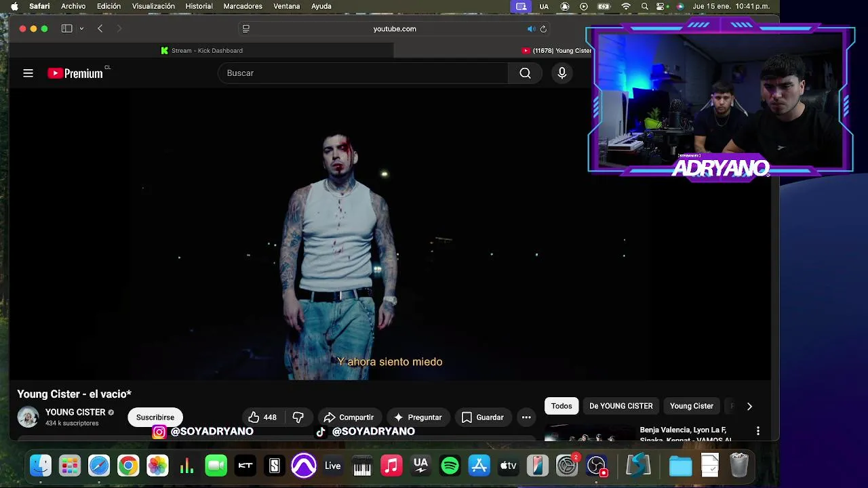Open the Historial menu
The width and height of the screenshot is (868, 488).
(x=199, y=6)
